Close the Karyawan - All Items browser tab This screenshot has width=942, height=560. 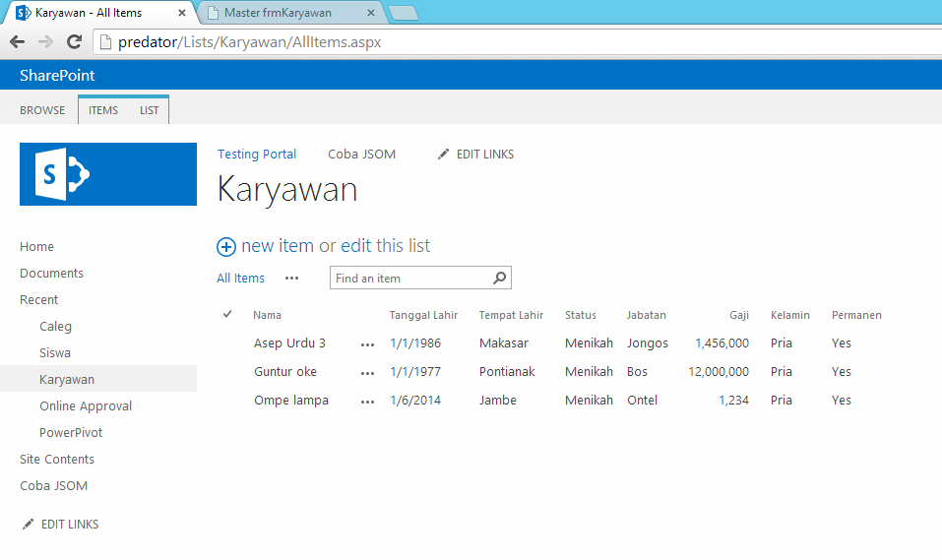click(182, 13)
